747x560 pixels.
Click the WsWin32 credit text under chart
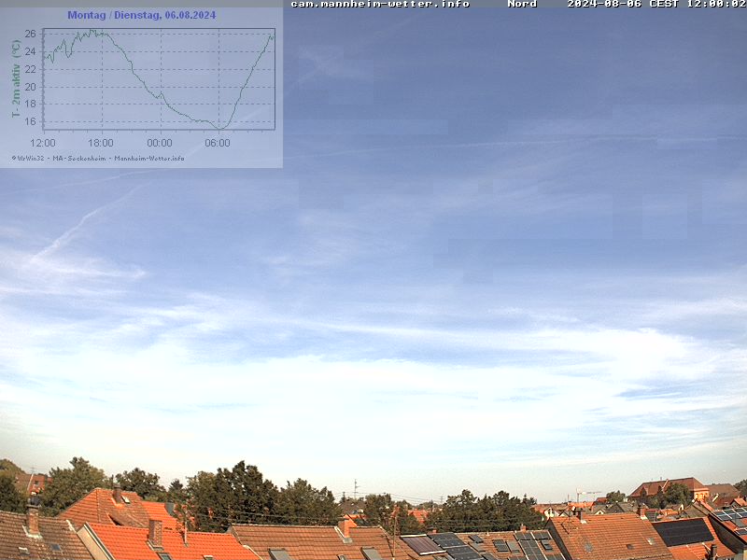98,158
